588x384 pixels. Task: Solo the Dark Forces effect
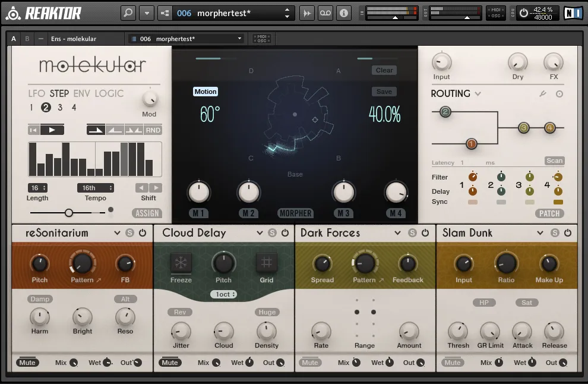pyautogui.click(x=413, y=233)
